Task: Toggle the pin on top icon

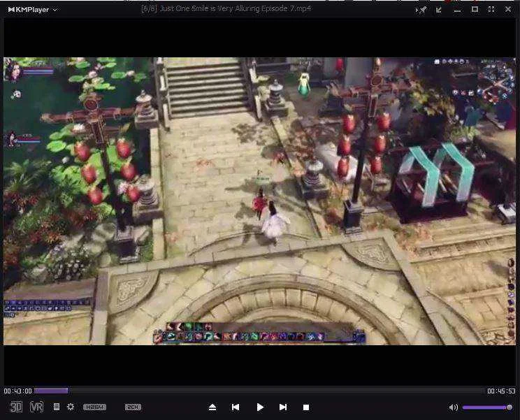Action: click(x=421, y=10)
